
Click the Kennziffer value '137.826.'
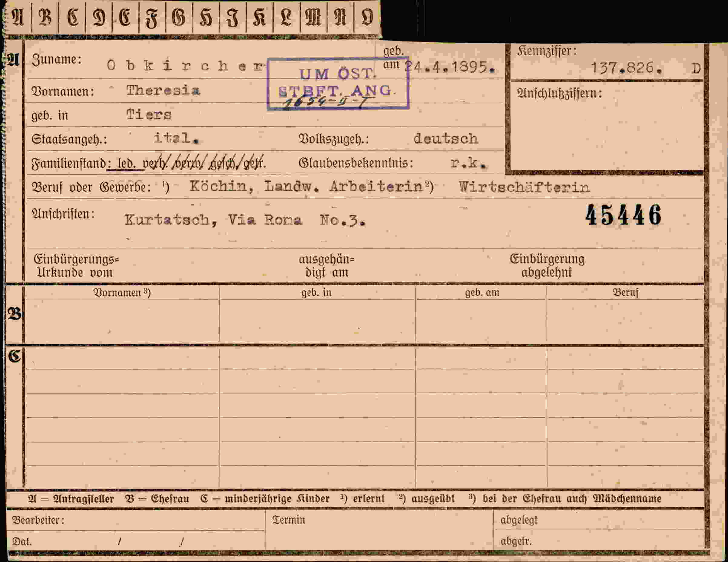626,68
